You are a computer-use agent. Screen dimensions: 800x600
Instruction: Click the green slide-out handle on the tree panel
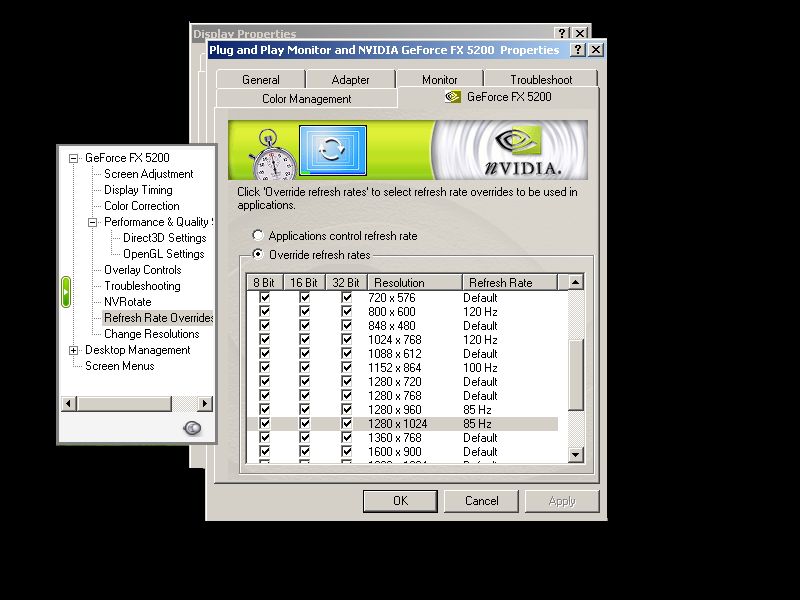pos(65,292)
